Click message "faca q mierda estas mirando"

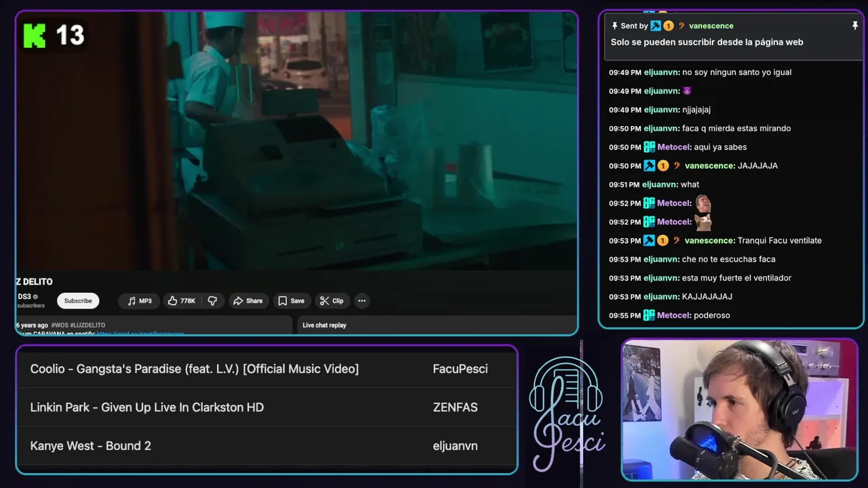pos(736,129)
